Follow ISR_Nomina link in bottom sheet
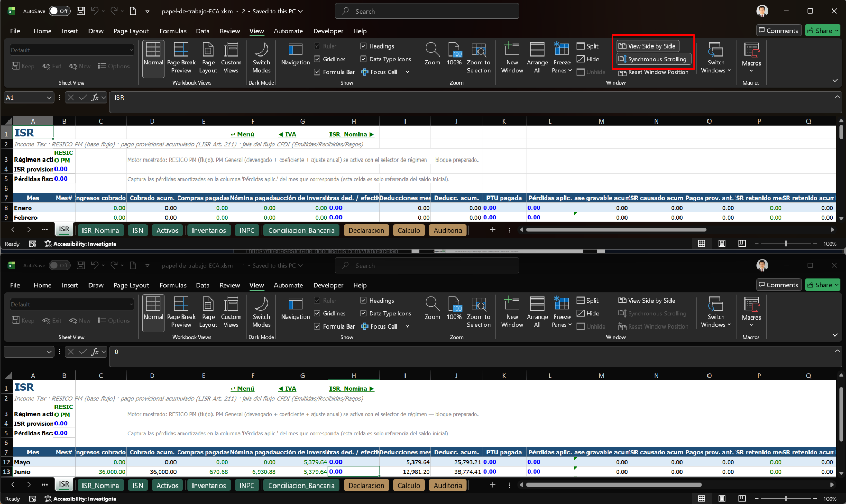 (352, 389)
